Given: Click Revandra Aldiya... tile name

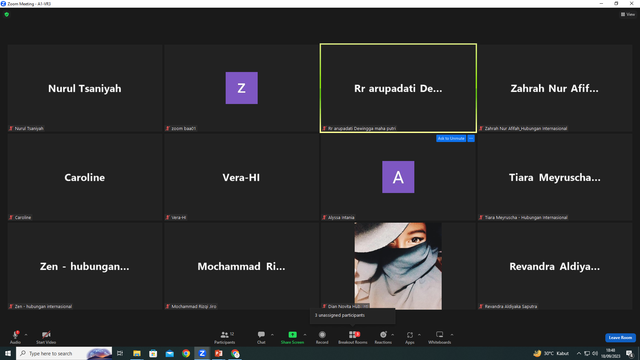Looking at the screenshot, I should tap(554, 267).
